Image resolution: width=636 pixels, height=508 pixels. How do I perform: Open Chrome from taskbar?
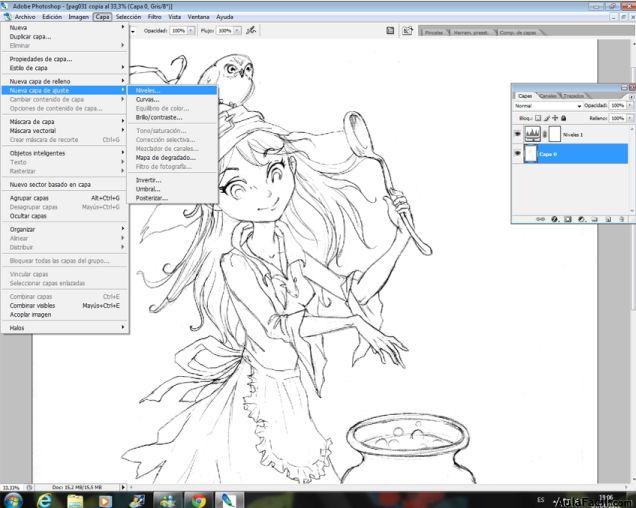pos(199,501)
